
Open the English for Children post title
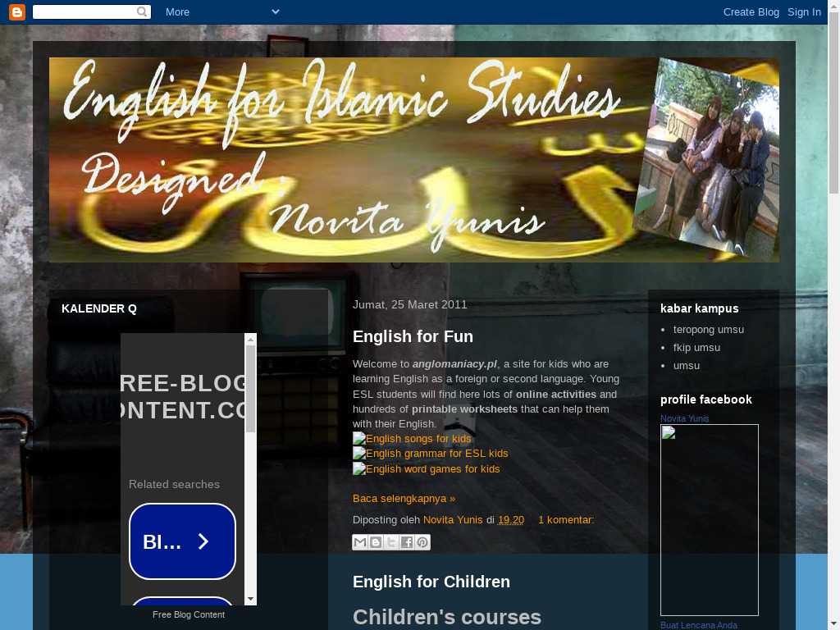coord(431,582)
